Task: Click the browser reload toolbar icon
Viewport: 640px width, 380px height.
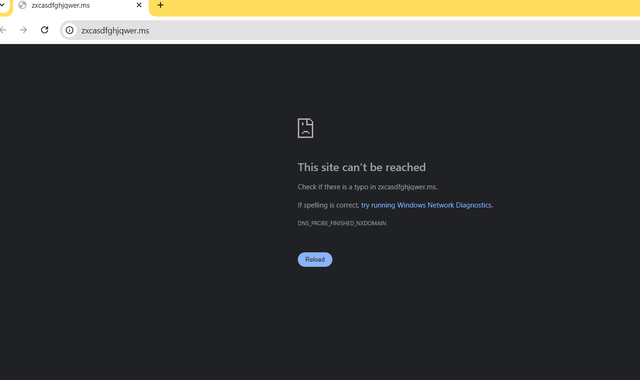Action: pos(44,30)
